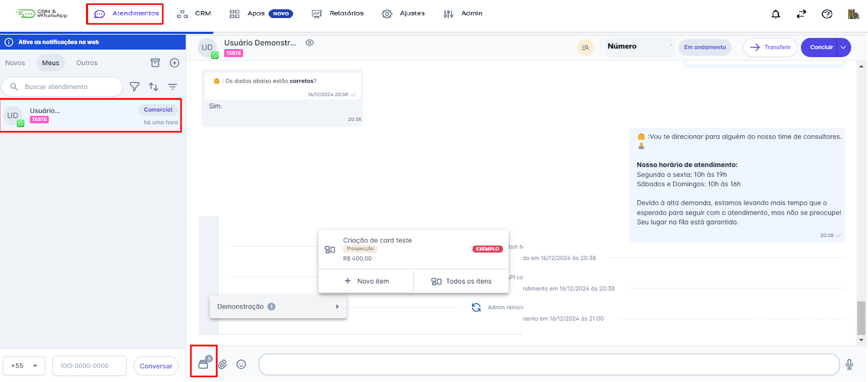
Task: Add new atendimento with plus circle icon
Action: (x=174, y=63)
